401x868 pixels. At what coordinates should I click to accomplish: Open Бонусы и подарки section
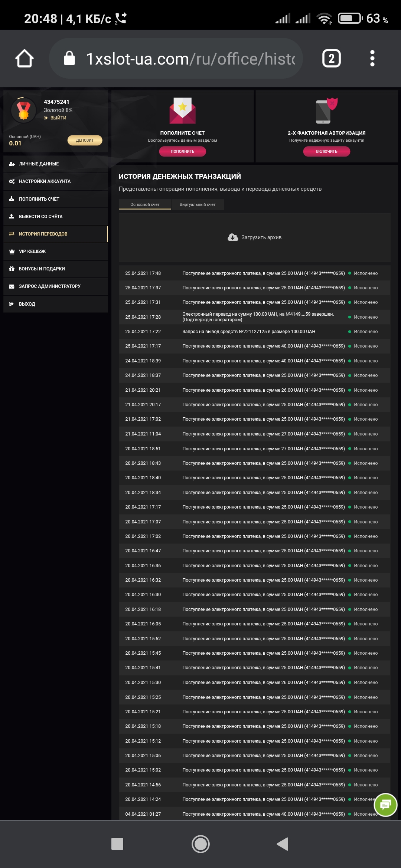click(42, 269)
